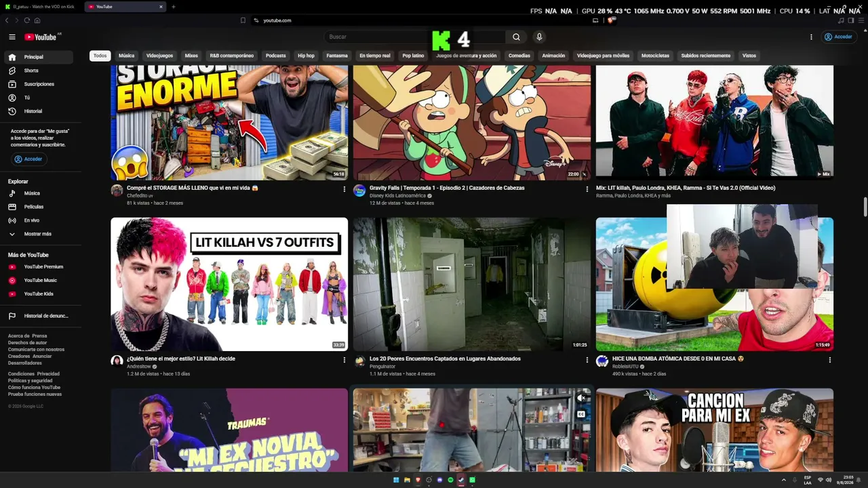Open the Mix: LIT killah Si Te Vas title

686,188
